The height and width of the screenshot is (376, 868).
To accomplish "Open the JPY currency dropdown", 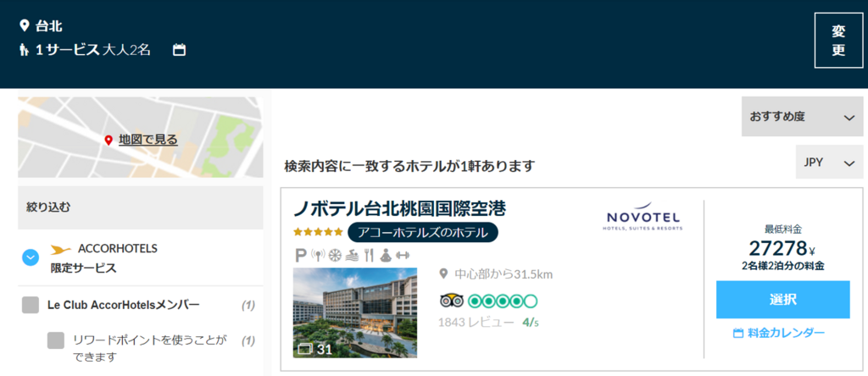I will [x=829, y=162].
